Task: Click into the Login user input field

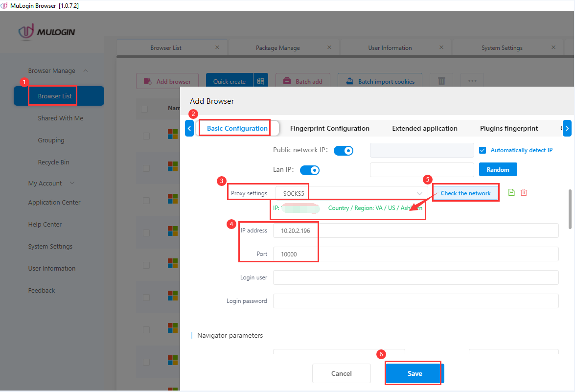Action: (415, 277)
